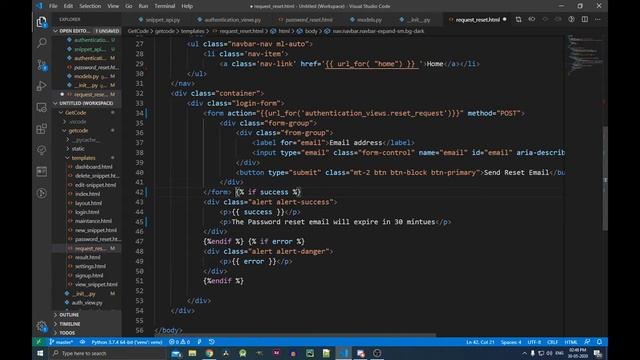The image size is (640, 360).
Task: Click the master branch indicator in status bar
Action: (61, 342)
